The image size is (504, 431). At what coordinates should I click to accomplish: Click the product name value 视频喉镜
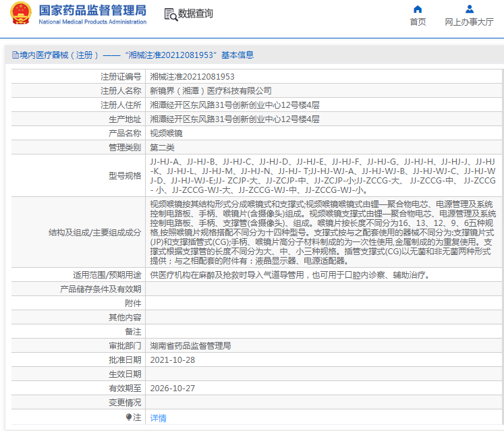tap(166, 134)
